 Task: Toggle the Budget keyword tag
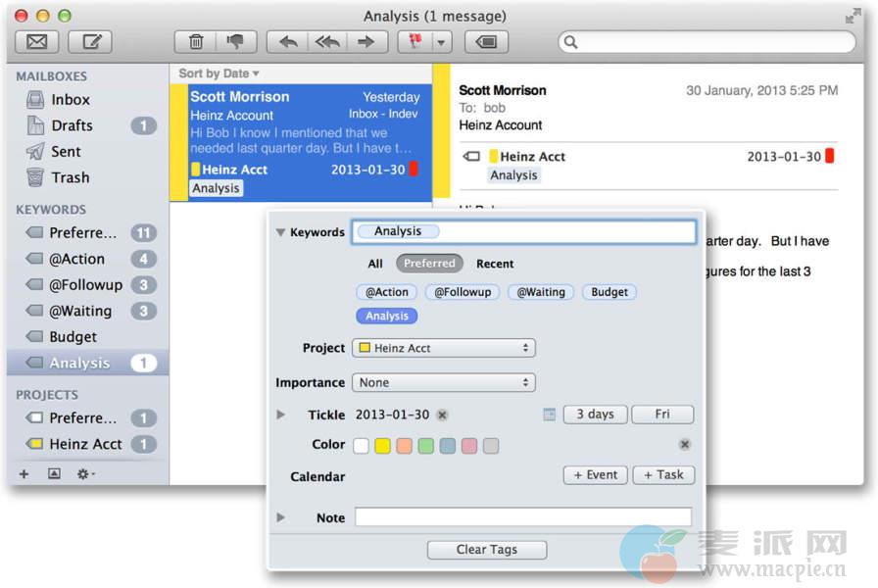[609, 292]
